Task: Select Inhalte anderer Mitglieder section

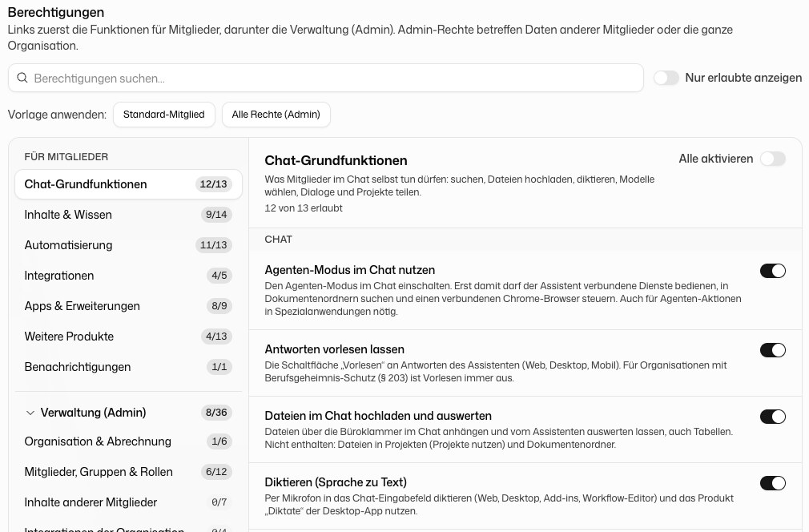Action: 128,502
